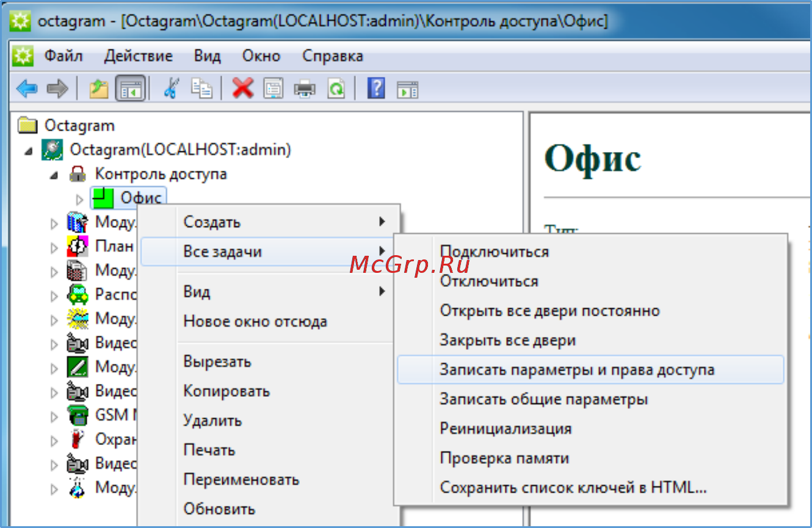Select Контроль доступа tree label
Image resolution: width=812 pixels, height=528 pixels.
[161, 174]
